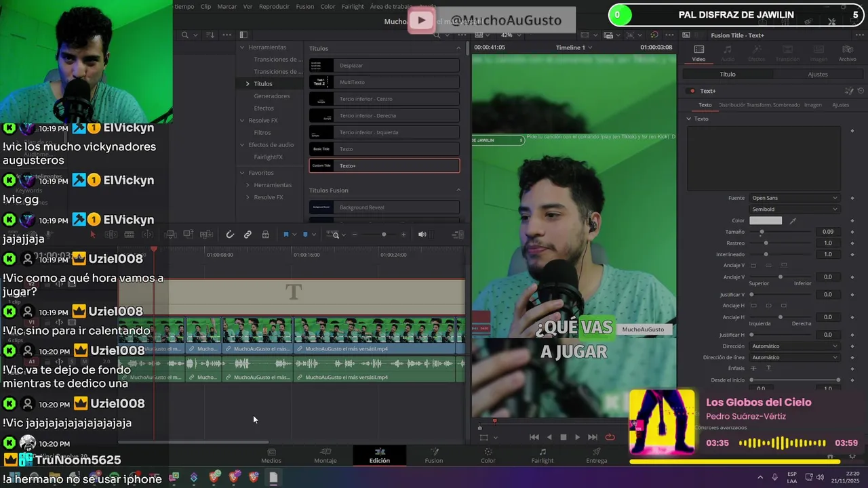Switch to the Edición page
This screenshot has height=488, width=868.
pos(380,456)
